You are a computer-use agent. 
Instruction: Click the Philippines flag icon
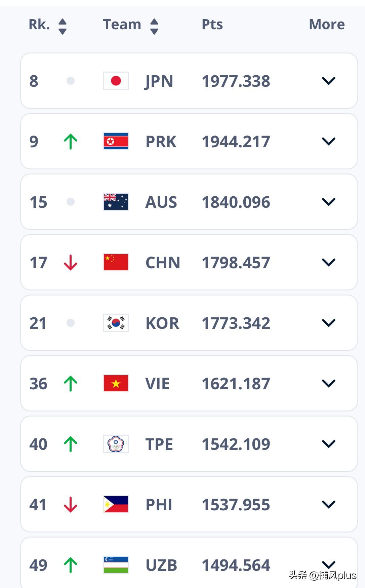click(x=116, y=504)
